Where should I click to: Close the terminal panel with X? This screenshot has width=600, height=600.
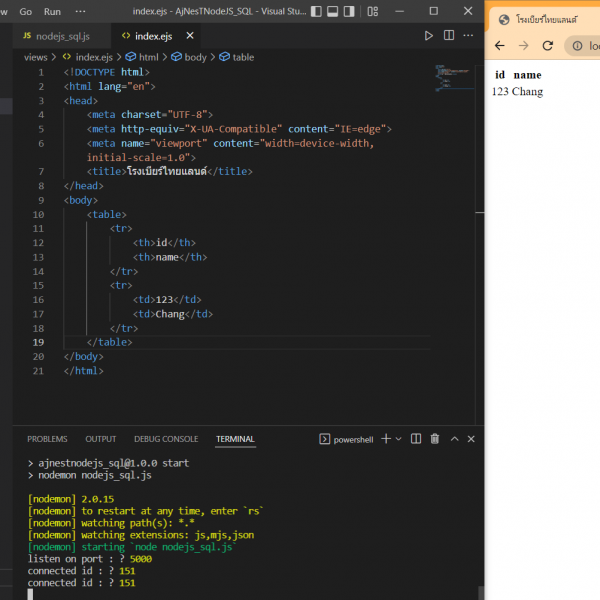471,439
